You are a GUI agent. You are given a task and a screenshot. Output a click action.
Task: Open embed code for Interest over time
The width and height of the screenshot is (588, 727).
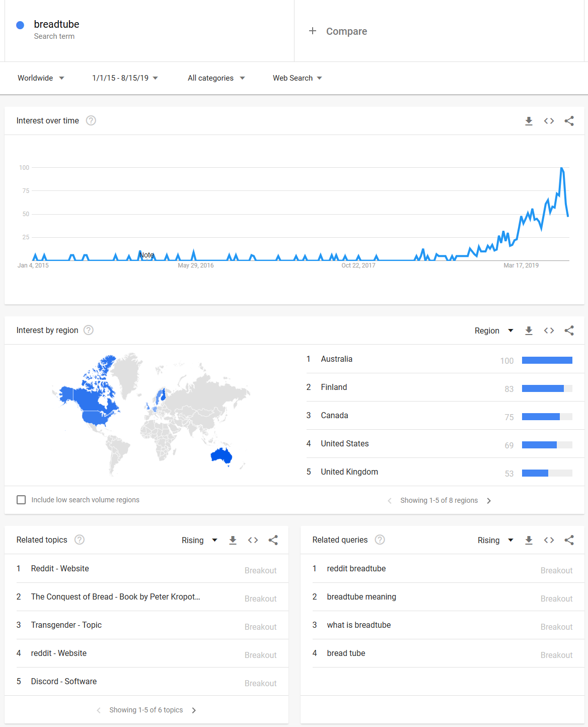(x=549, y=121)
